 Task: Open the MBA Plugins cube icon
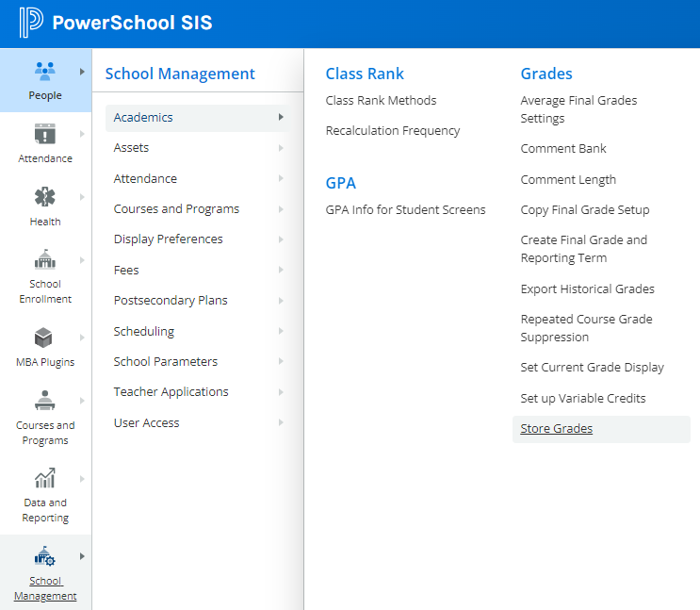tap(43, 338)
